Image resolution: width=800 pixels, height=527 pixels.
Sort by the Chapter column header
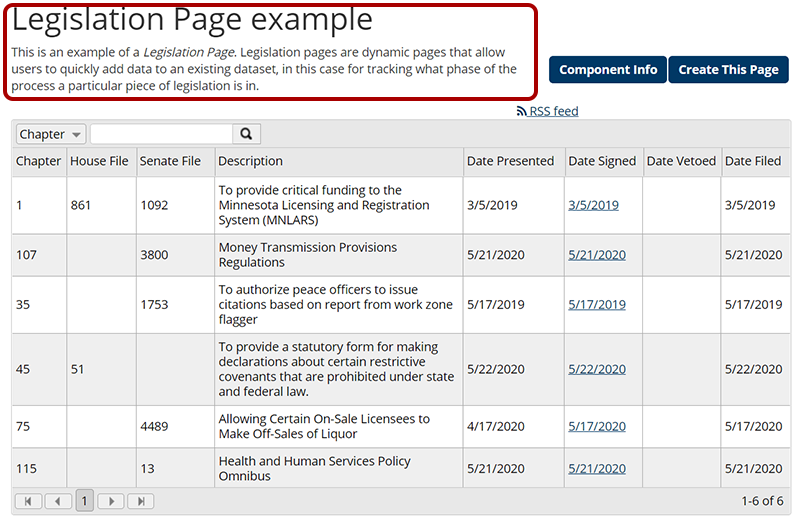[x=38, y=161]
